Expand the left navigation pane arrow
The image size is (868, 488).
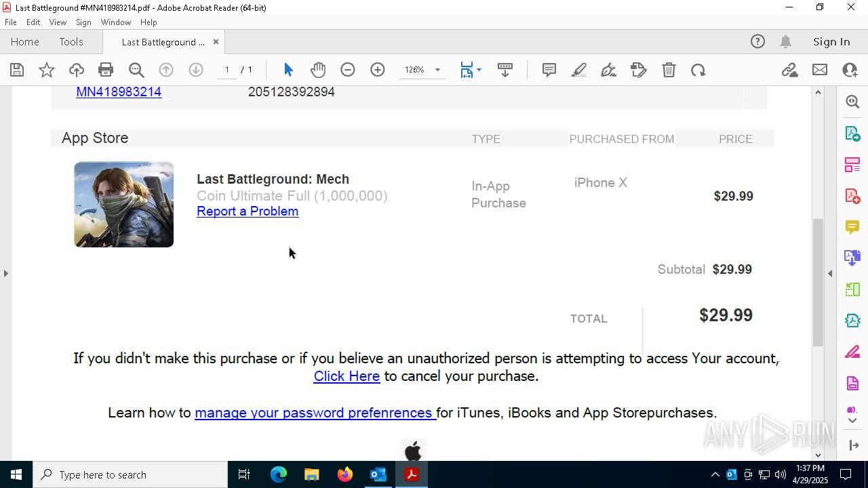tap(5, 273)
